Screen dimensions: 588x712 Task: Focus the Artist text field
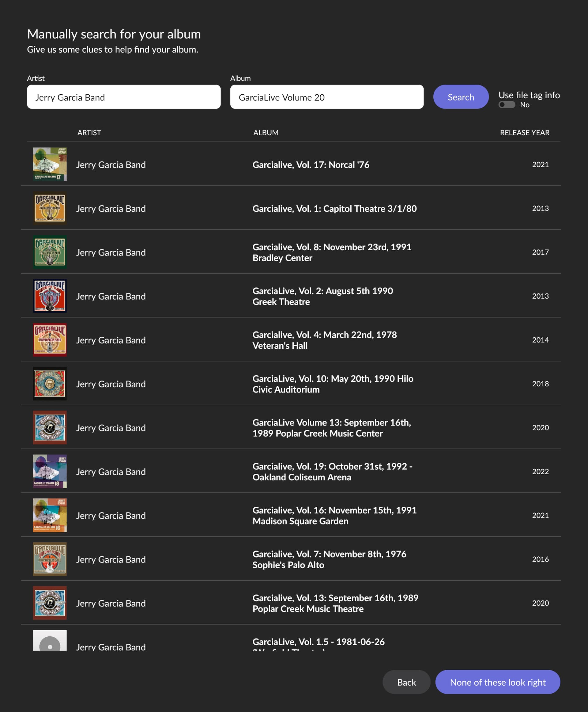tap(124, 97)
